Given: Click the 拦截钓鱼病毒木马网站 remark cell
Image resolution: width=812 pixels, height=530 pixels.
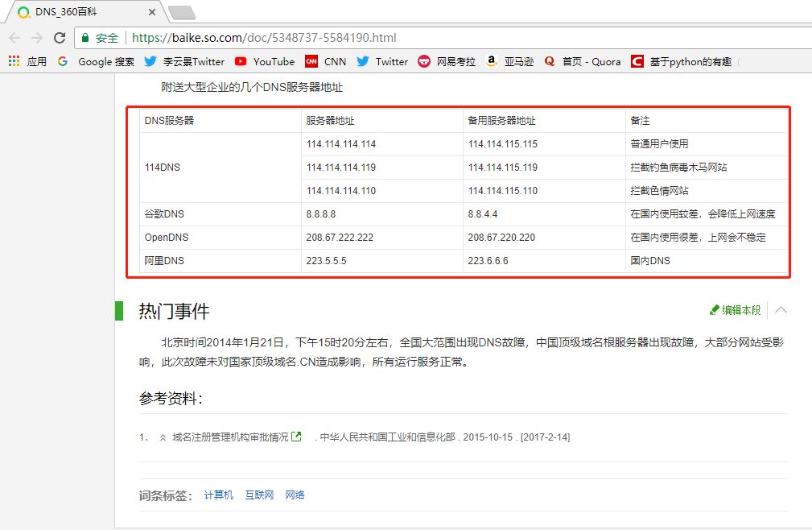Looking at the screenshot, I should 707,168.
